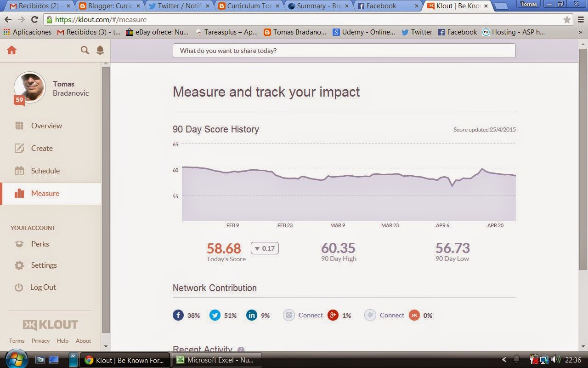Switch to the Twitter Notifications tab
Image resolution: width=588 pixels, height=368 pixels.
click(x=179, y=6)
